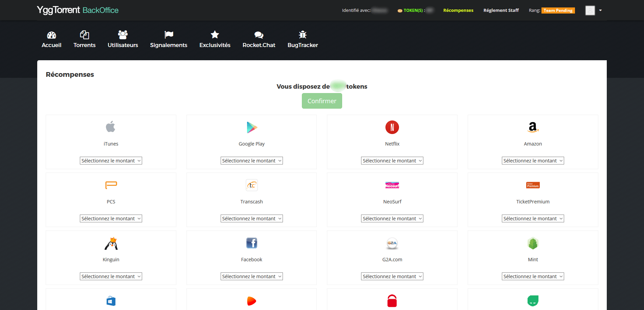Screen dimensions: 644x310
Task: Open the Rocket.Chat speech bubble icon
Action: (x=259, y=35)
